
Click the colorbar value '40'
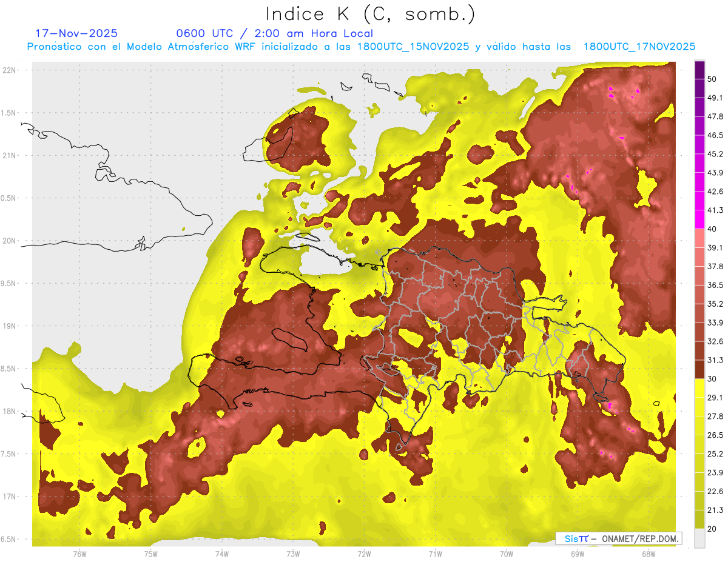click(712, 229)
